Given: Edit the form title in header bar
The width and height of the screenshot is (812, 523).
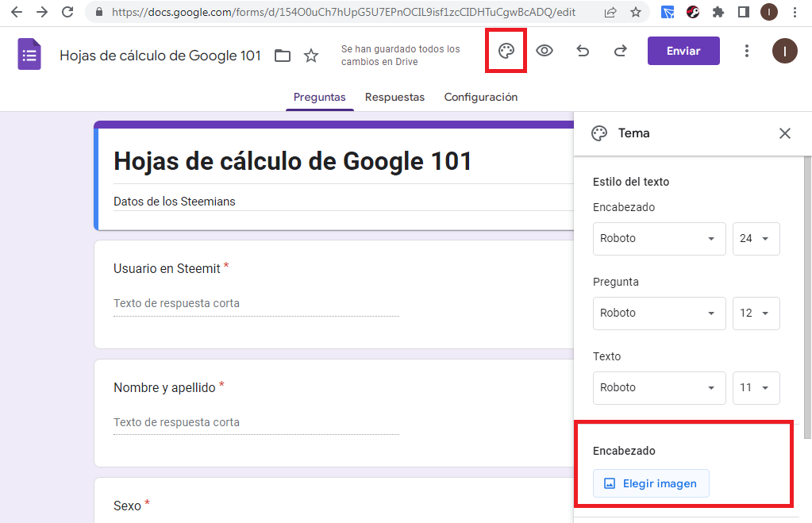Looking at the screenshot, I should point(160,56).
